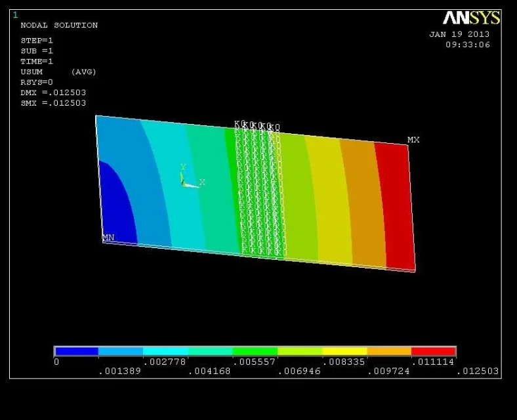Click the STEP=1 label
This screenshot has width=517, height=420.
coord(37,41)
